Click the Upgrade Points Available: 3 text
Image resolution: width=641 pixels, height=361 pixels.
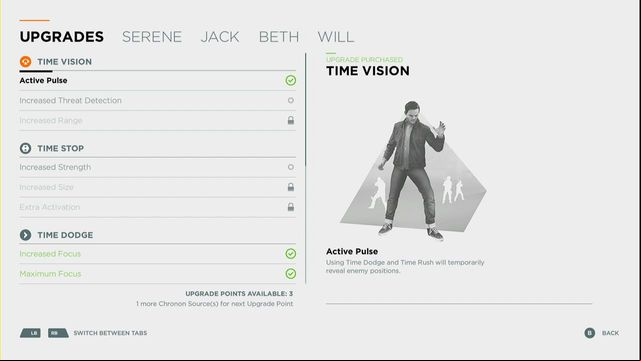click(x=239, y=294)
